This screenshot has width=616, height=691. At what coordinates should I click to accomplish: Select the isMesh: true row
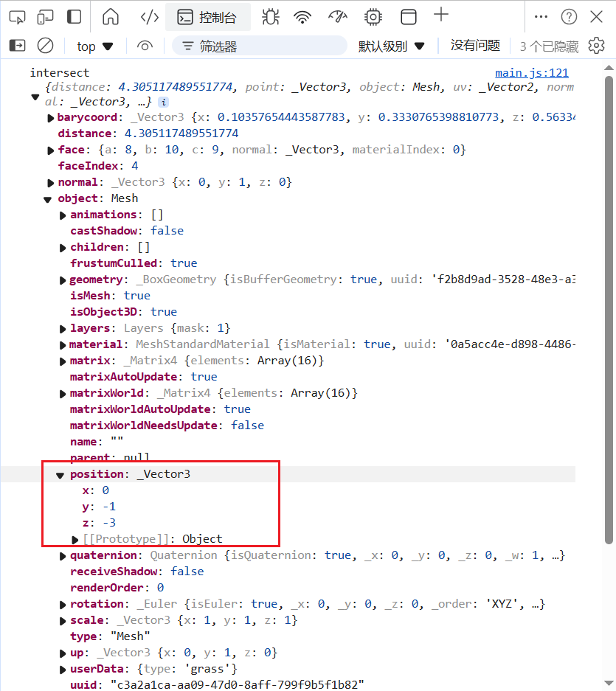(x=110, y=296)
